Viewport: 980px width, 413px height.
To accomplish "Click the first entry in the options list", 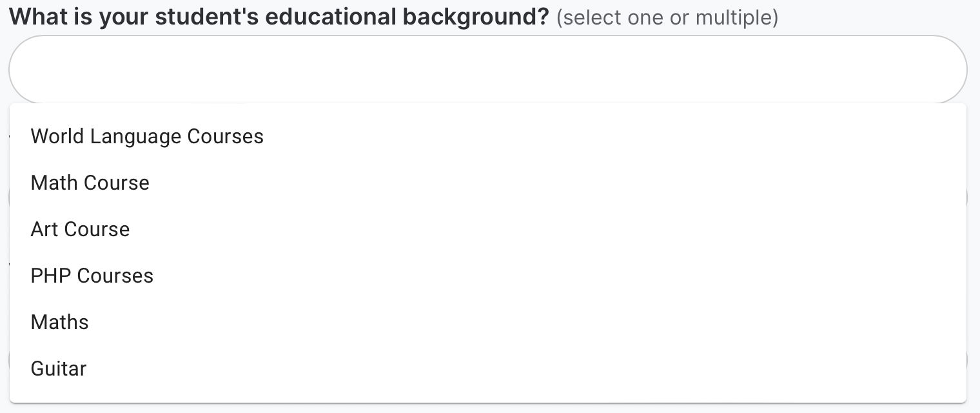I will tap(147, 137).
